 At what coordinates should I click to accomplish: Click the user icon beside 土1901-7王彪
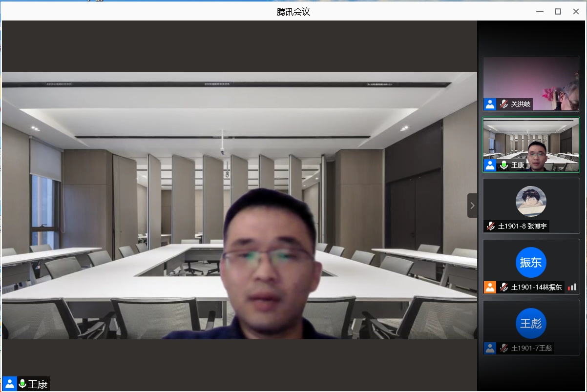click(x=490, y=348)
